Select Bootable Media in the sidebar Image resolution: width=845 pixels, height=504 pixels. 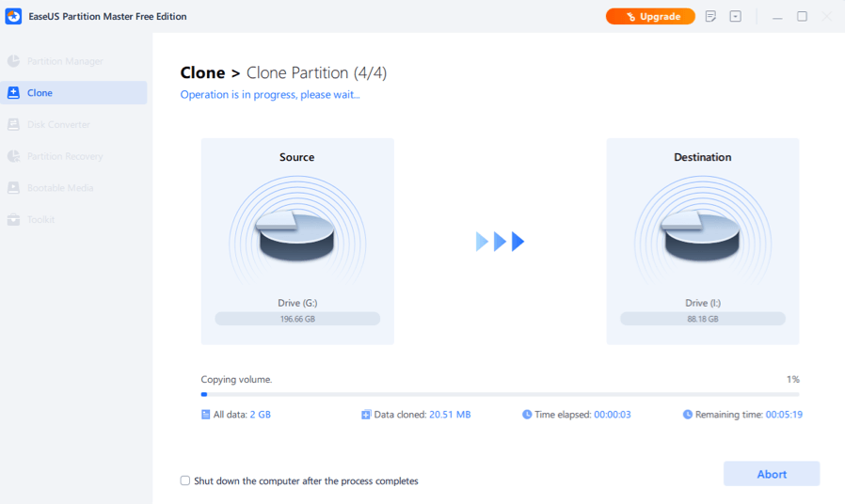click(59, 188)
